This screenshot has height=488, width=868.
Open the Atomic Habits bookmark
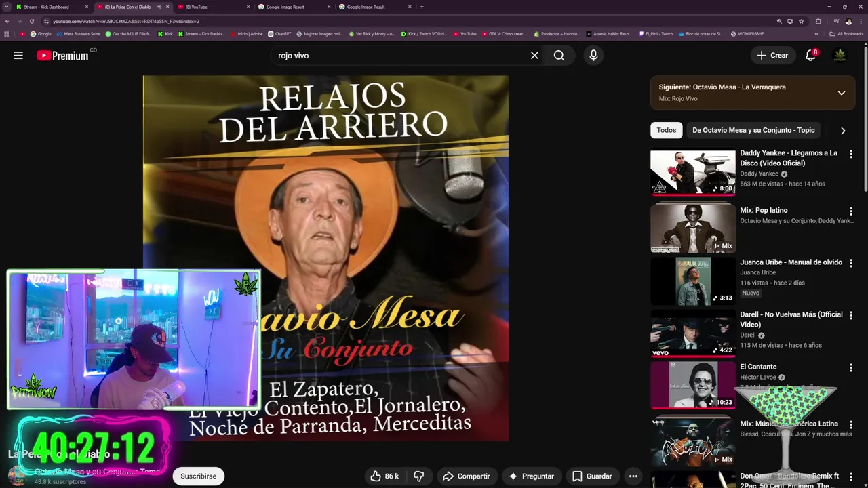(x=609, y=34)
